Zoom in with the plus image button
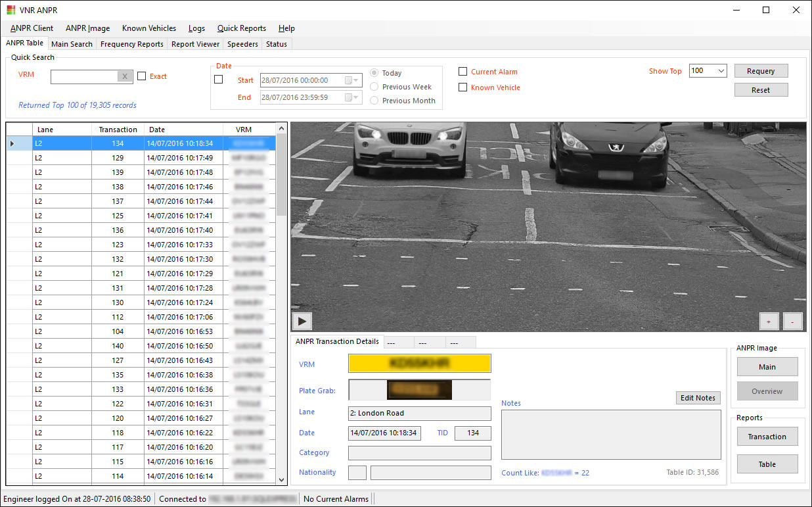Image resolution: width=812 pixels, height=507 pixels. (769, 322)
